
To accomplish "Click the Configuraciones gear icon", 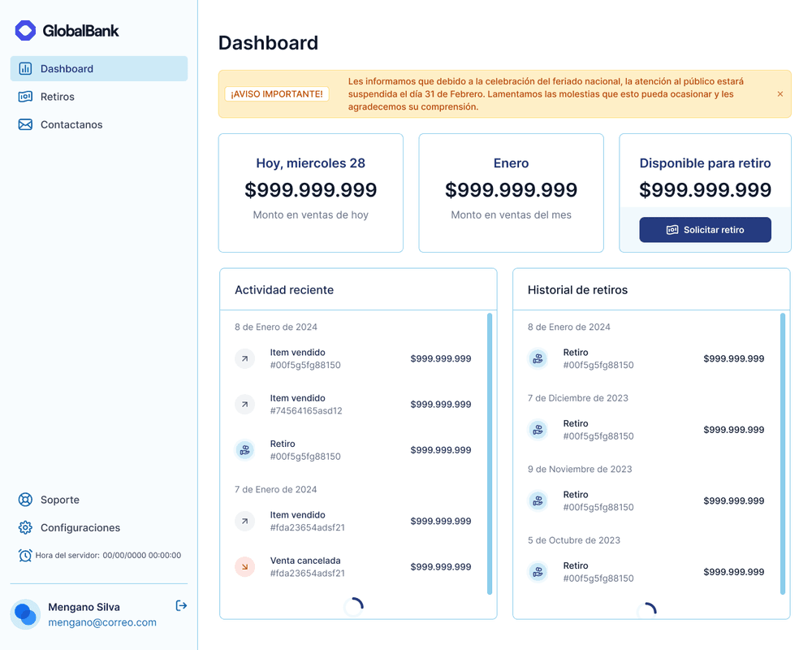I will [x=25, y=527].
